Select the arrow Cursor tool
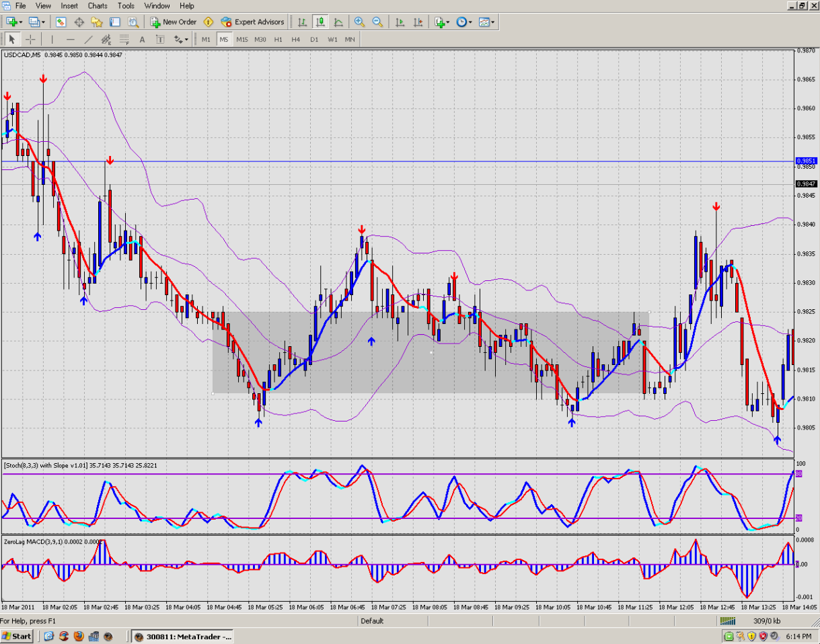The height and width of the screenshot is (644, 820). tap(12, 39)
